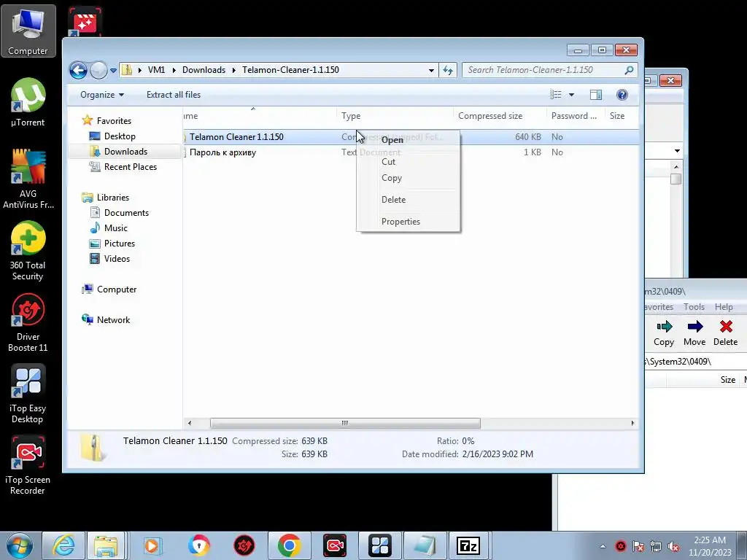Open recent pages dropdown beside Forward
The height and width of the screenshot is (560, 747).
(x=113, y=71)
